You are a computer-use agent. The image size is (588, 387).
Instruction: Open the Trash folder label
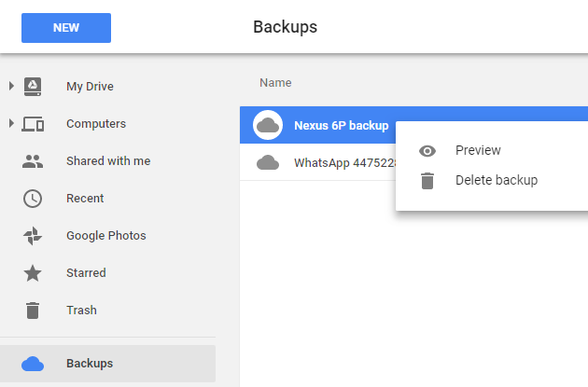tap(82, 311)
